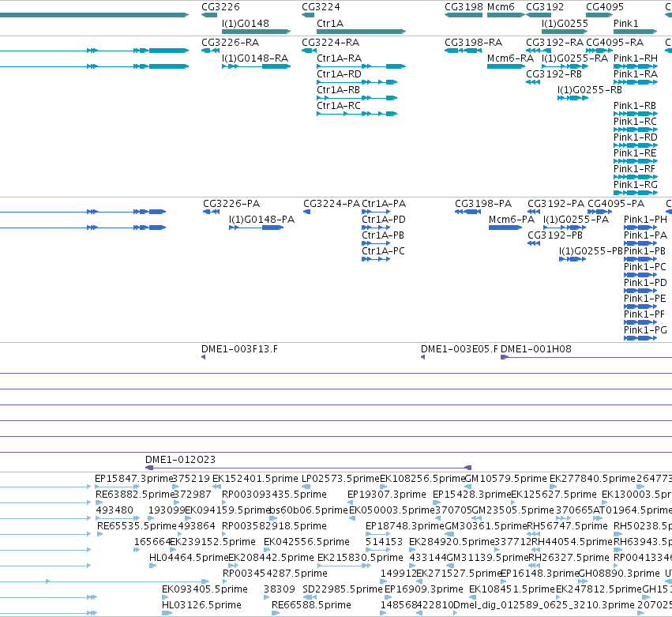Open the Pink1-PG protein label
Viewport: 672px width, 617px height.
(645, 330)
